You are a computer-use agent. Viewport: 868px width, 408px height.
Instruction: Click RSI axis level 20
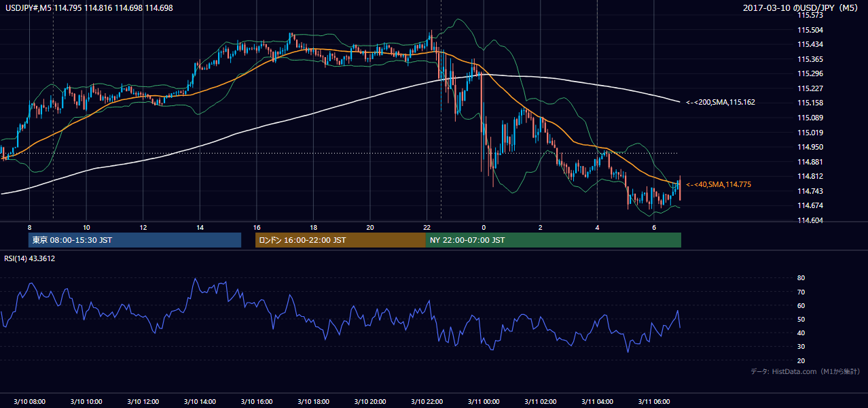pos(801,360)
